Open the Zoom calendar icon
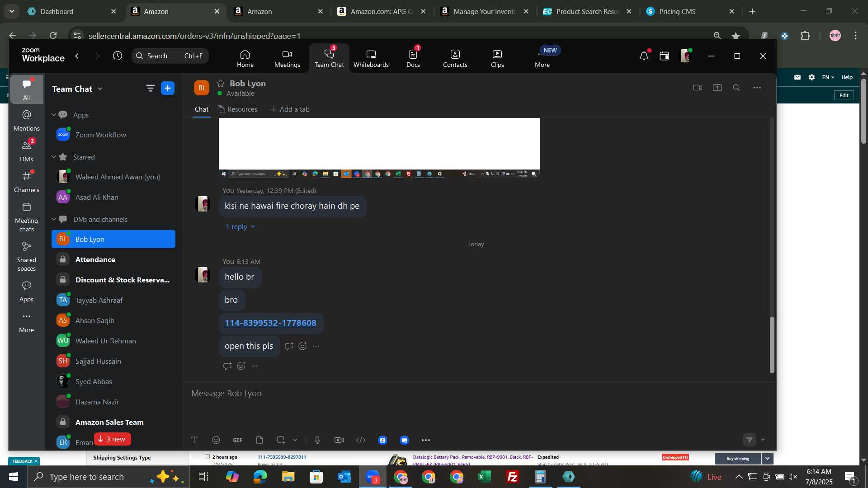Viewport: 868px width, 488px height. (x=664, y=56)
